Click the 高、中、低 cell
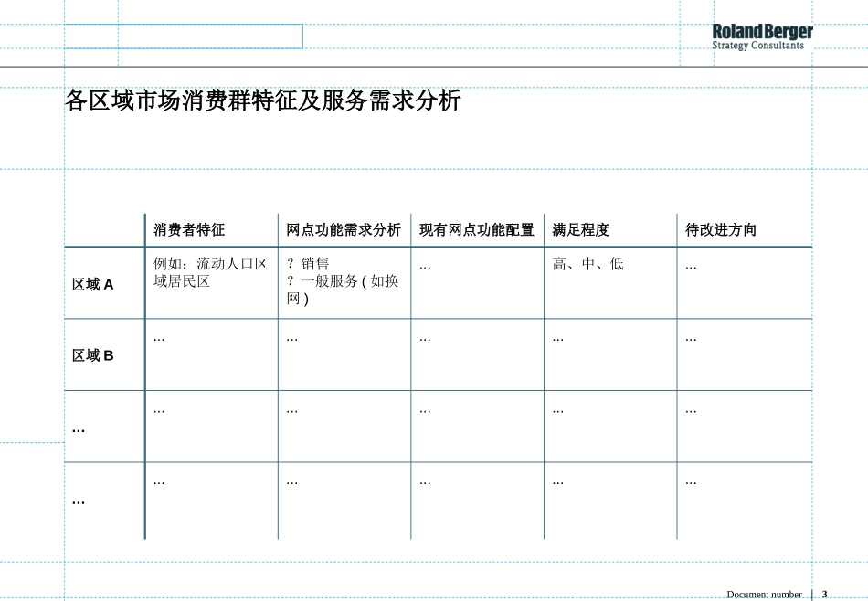Image resolution: width=868 pixels, height=601 pixels. coord(587,263)
